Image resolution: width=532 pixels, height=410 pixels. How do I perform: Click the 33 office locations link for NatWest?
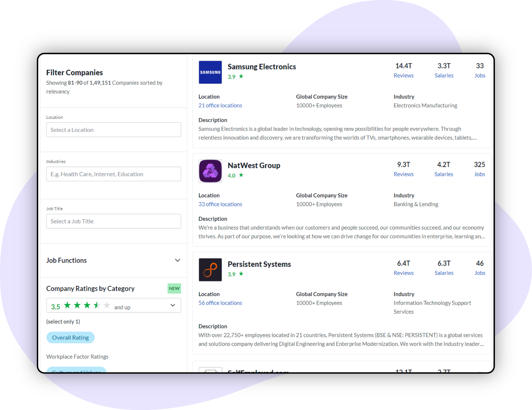220,204
